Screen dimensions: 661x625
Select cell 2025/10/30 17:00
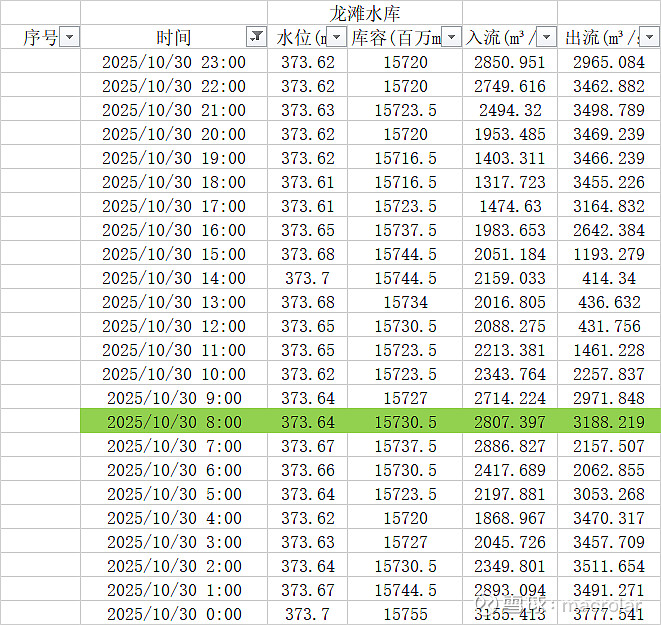click(x=174, y=206)
